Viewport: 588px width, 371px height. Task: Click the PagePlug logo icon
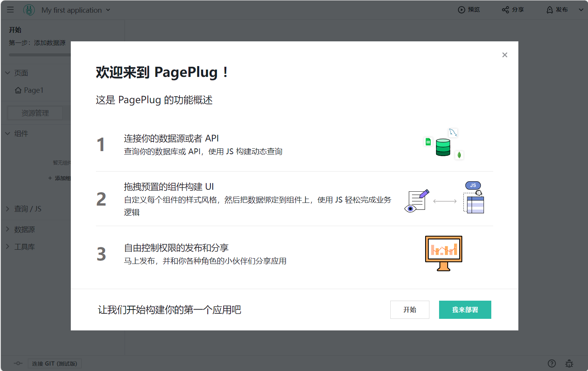click(x=29, y=10)
